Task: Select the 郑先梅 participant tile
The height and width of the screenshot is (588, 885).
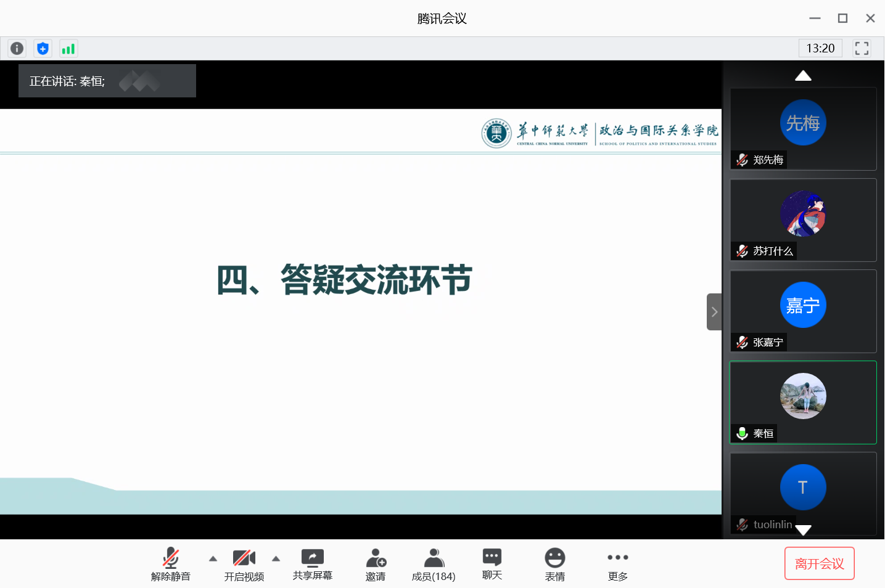Action: (803, 128)
